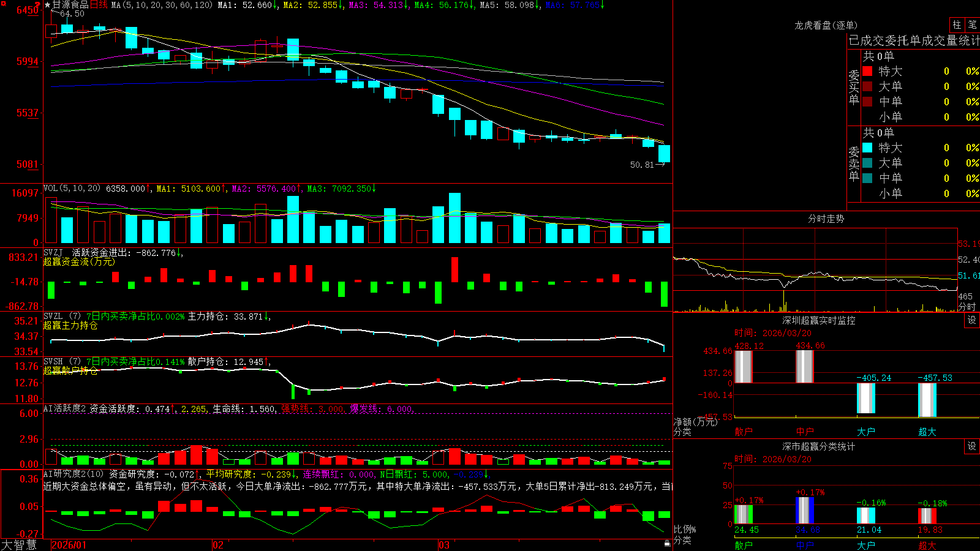Click the 深圳超赢实时监控 panel title
The width and height of the screenshot is (980, 551).
pyautogui.click(x=819, y=320)
